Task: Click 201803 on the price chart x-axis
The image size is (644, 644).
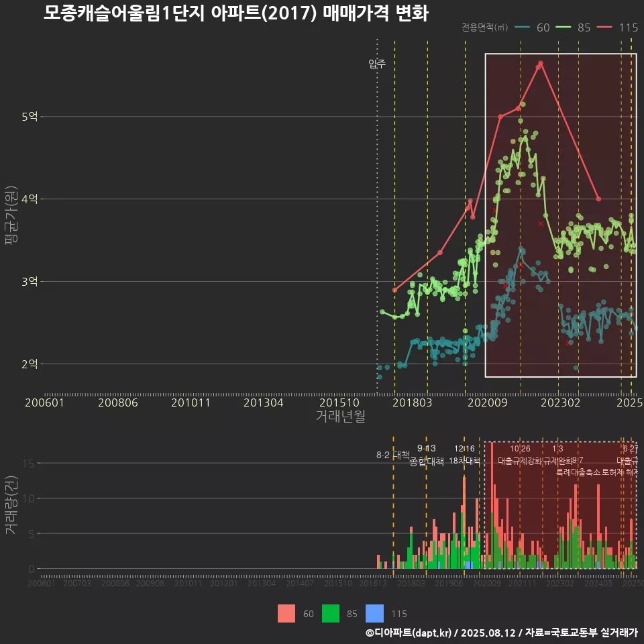Action: tap(413, 402)
